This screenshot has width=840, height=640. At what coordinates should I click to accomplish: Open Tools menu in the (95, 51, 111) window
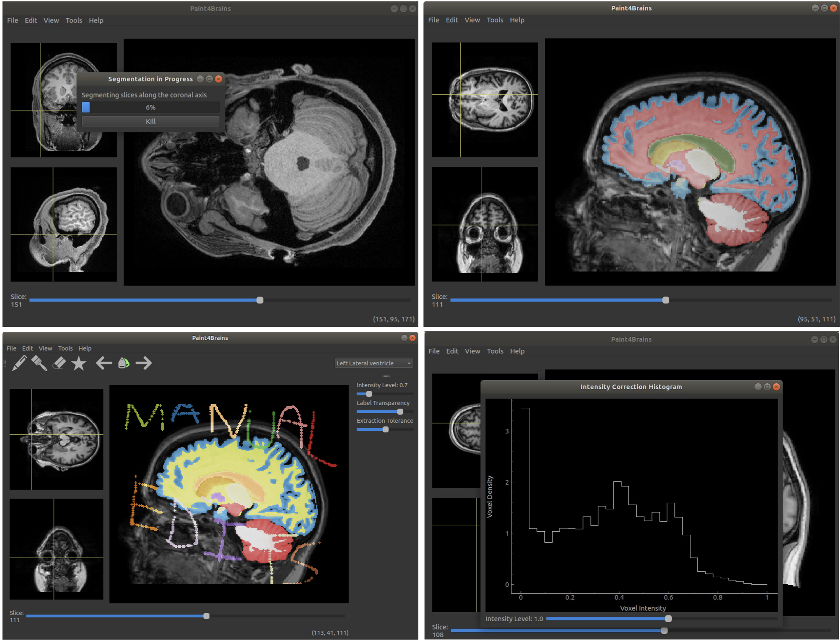click(x=495, y=20)
